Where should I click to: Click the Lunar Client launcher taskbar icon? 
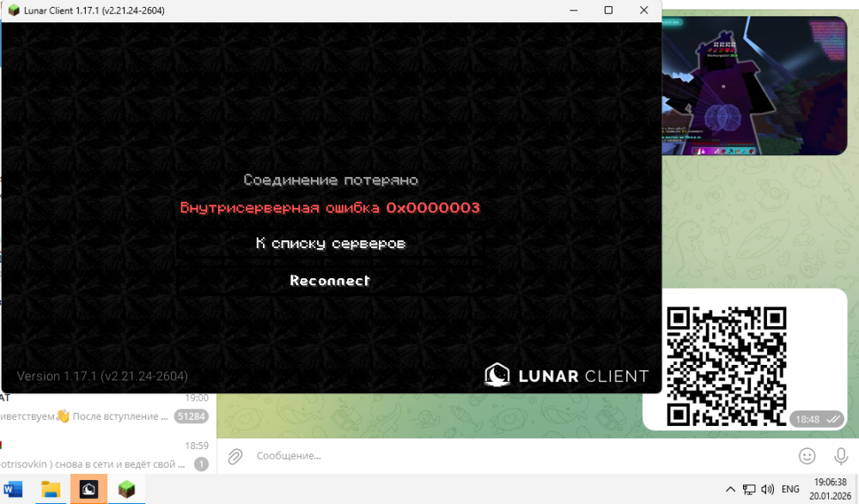click(x=88, y=489)
